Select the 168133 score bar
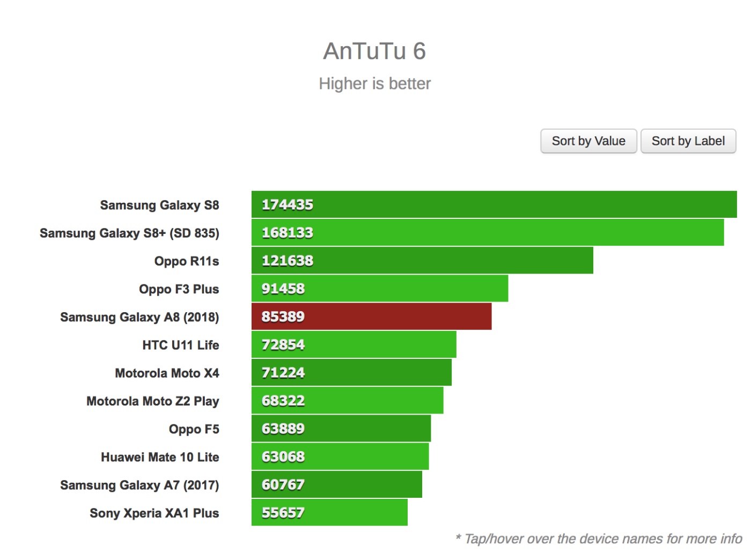 point(488,232)
